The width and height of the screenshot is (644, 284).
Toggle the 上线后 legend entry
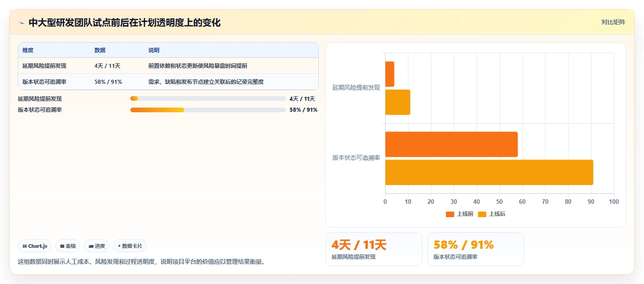coord(492,214)
